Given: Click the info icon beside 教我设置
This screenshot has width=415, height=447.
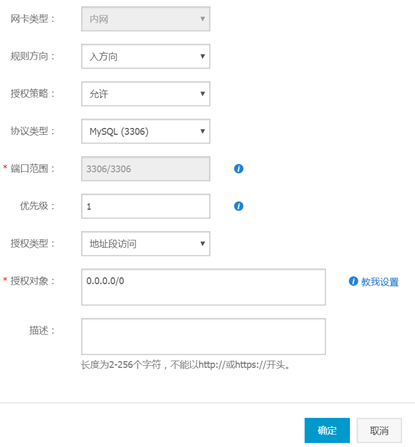Looking at the screenshot, I should click(353, 281).
